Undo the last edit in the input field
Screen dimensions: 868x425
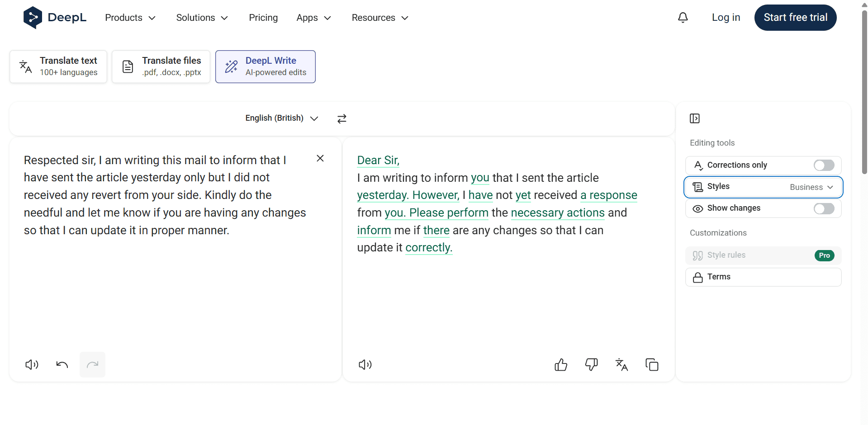tap(62, 364)
